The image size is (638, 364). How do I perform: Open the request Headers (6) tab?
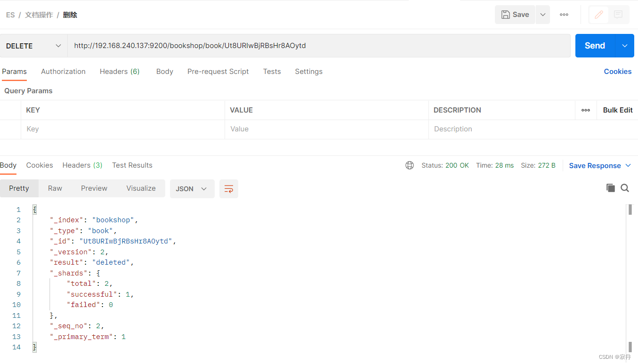coord(120,72)
